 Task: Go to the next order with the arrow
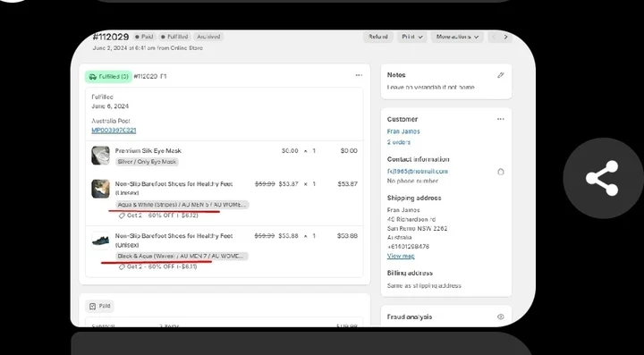pos(505,37)
